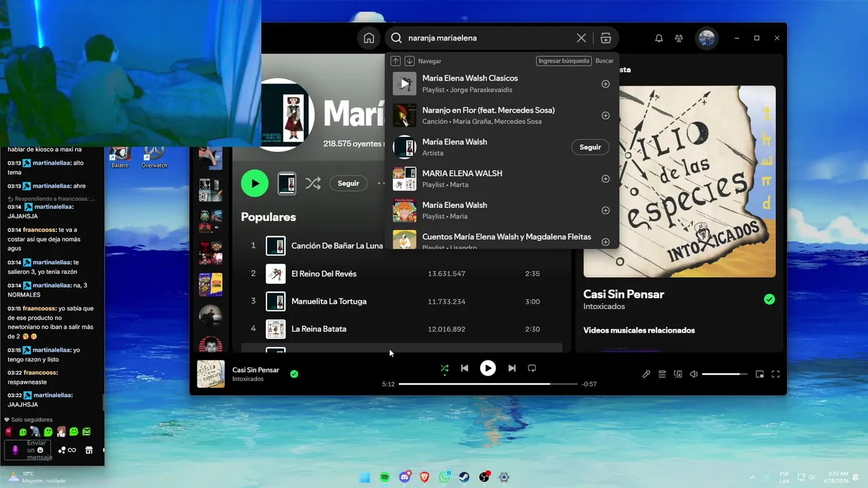Add Cuentos María Elena Walsh playlist

(x=606, y=242)
